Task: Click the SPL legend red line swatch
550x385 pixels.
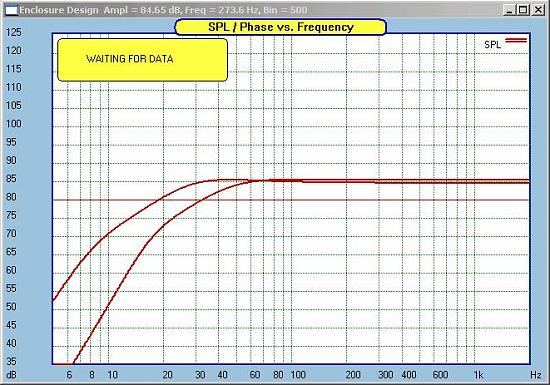Action: (516, 40)
